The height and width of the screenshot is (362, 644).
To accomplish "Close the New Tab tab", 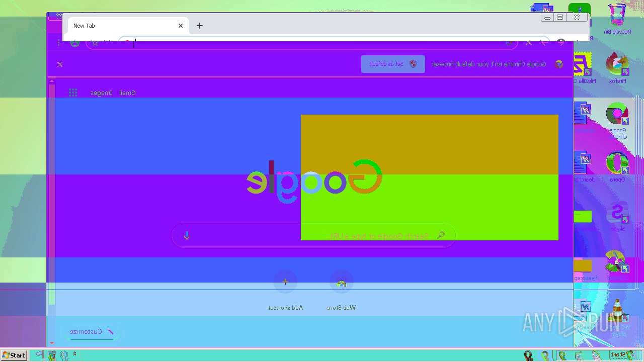I will pyautogui.click(x=181, y=26).
